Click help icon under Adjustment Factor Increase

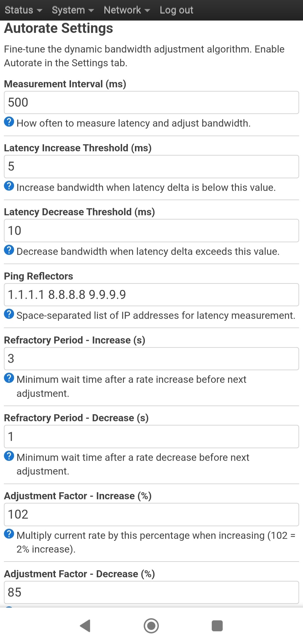[x=9, y=534]
